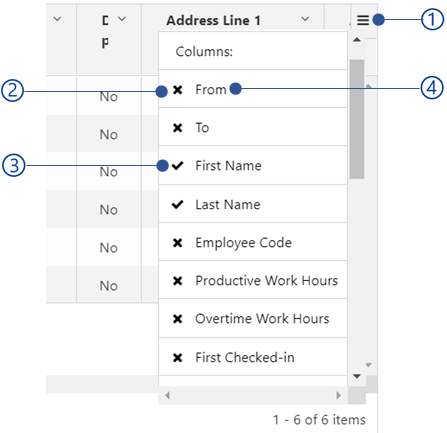Click the column list scroll down arrow
Screen dimensions: 447x433
click(357, 376)
